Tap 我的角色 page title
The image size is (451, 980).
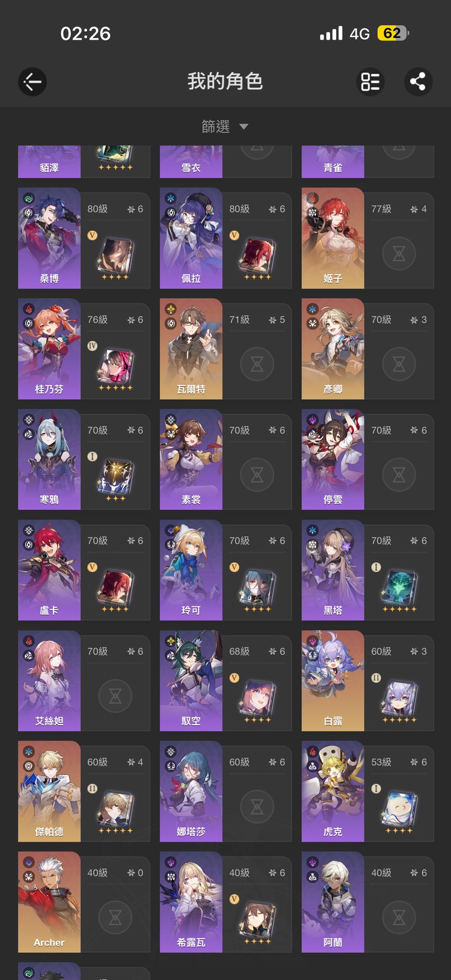225,81
